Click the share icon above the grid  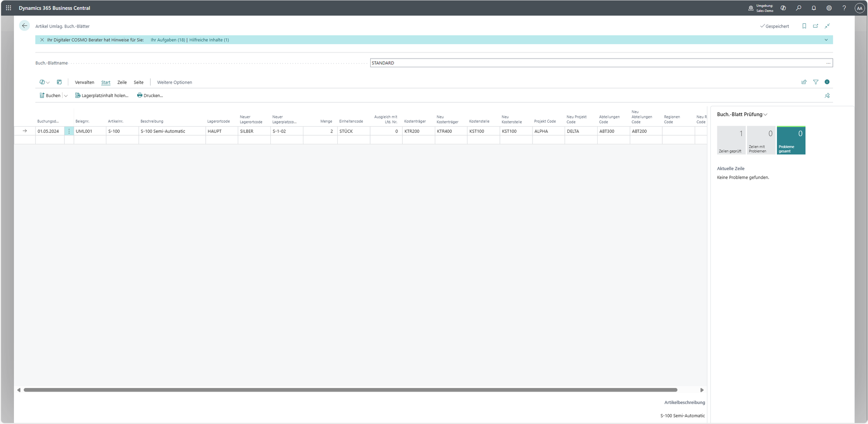(804, 82)
